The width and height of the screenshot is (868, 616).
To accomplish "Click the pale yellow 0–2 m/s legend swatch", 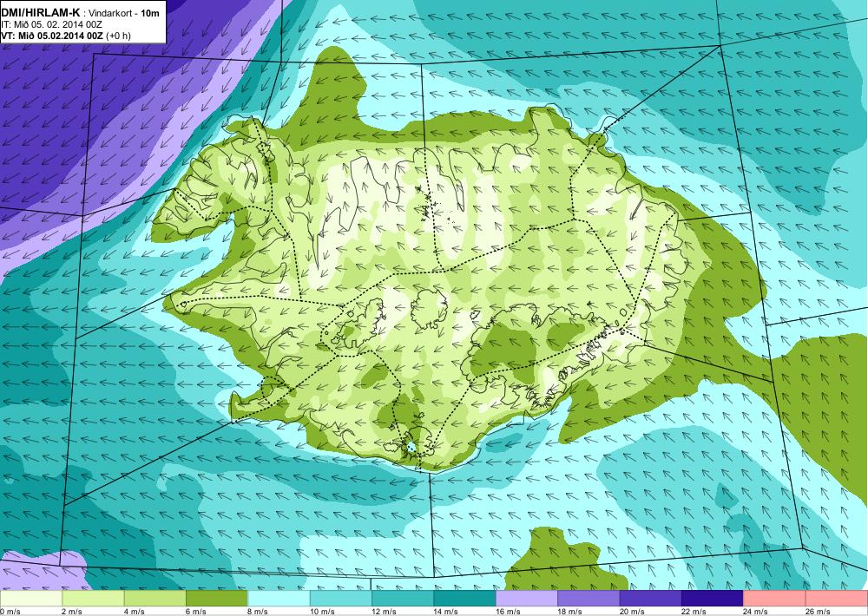I will [31, 599].
